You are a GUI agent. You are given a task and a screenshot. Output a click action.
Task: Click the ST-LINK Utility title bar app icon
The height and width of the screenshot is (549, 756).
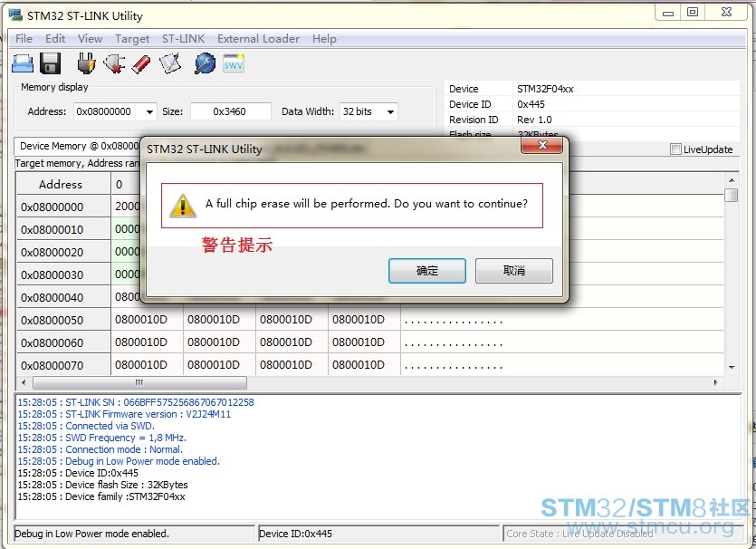click(15, 15)
